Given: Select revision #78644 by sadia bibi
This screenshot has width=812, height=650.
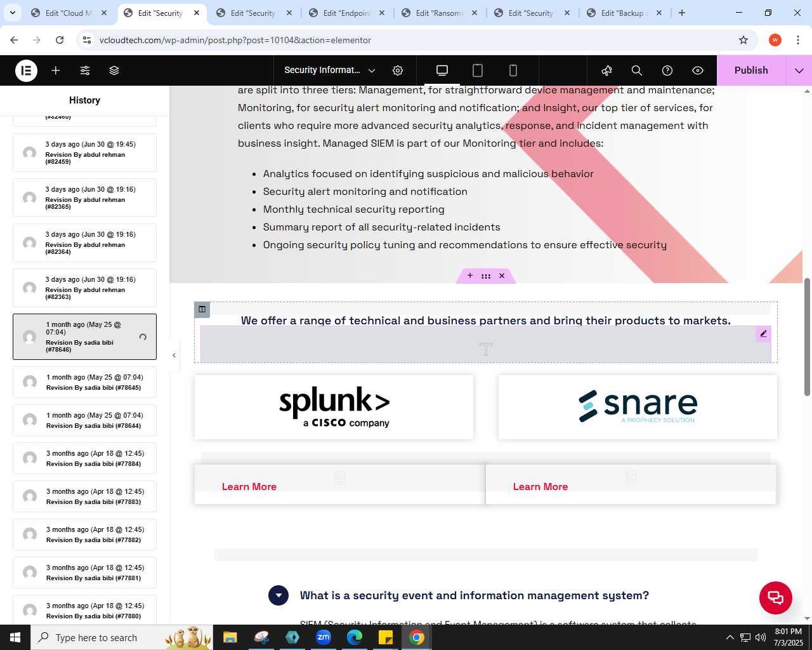Looking at the screenshot, I should [x=84, y=420].
